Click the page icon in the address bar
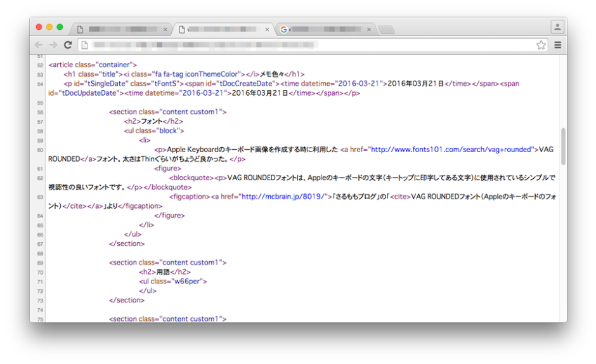The image size is (596, 364). click(x=84, y=45)
